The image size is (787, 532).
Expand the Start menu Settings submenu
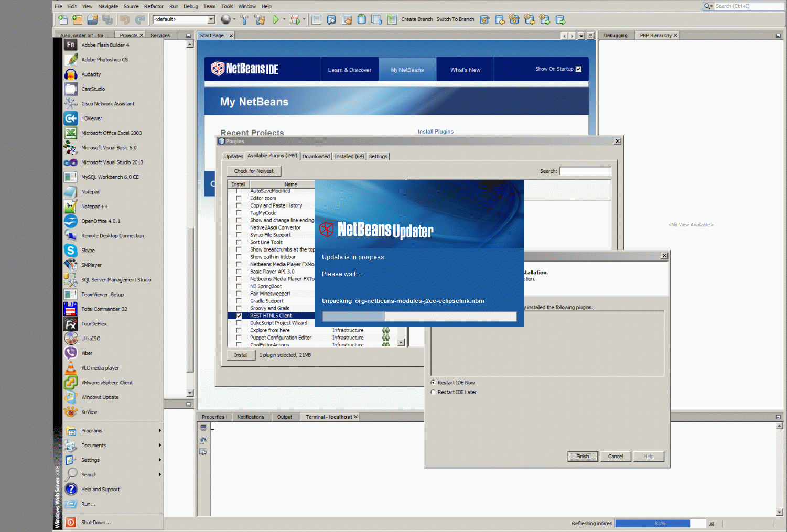click(x=113, y=460)
